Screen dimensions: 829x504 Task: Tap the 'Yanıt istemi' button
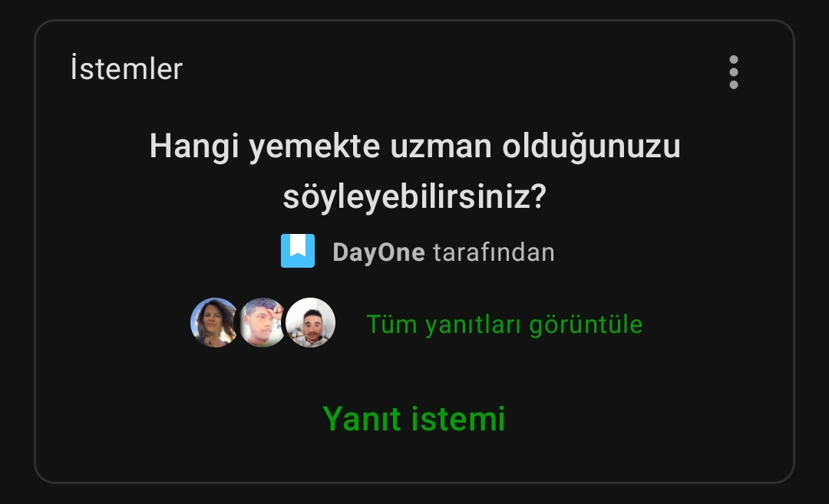[x=414, y=419]
